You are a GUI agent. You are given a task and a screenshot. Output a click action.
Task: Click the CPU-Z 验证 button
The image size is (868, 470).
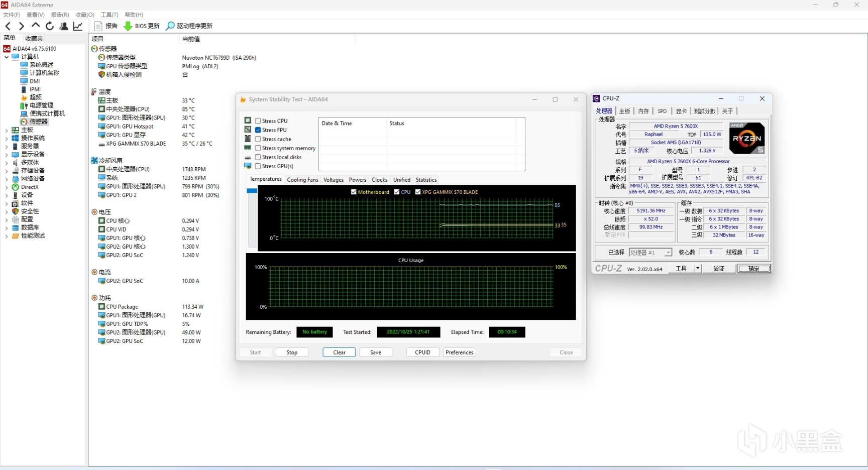tap(719, 269)
